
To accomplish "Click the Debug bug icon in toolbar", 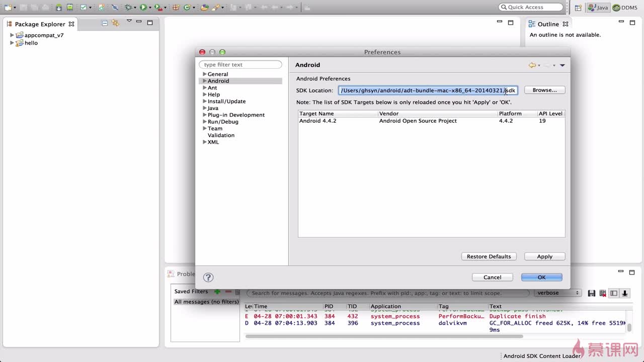I will (x=128, y=8).
